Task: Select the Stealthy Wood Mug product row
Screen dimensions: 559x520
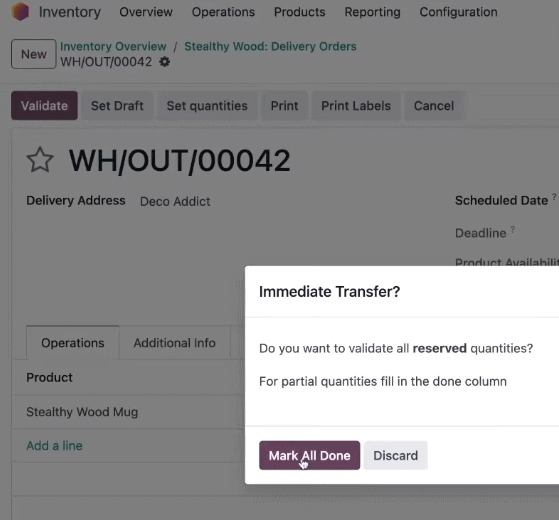Action: click(x=128, y=412)
